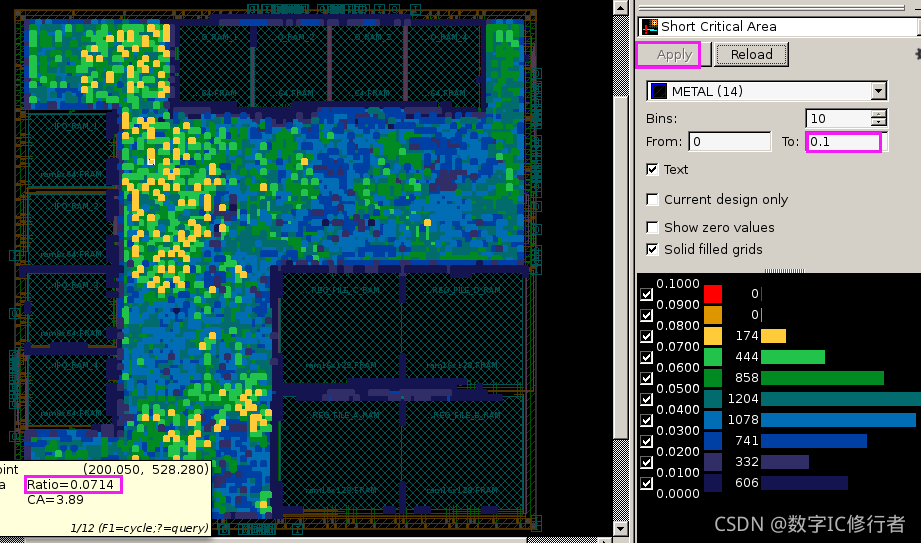This screenshot has width=921, height=543.
Task: Click the medium blue bin color swatch
Action: (x=712, y=441)
